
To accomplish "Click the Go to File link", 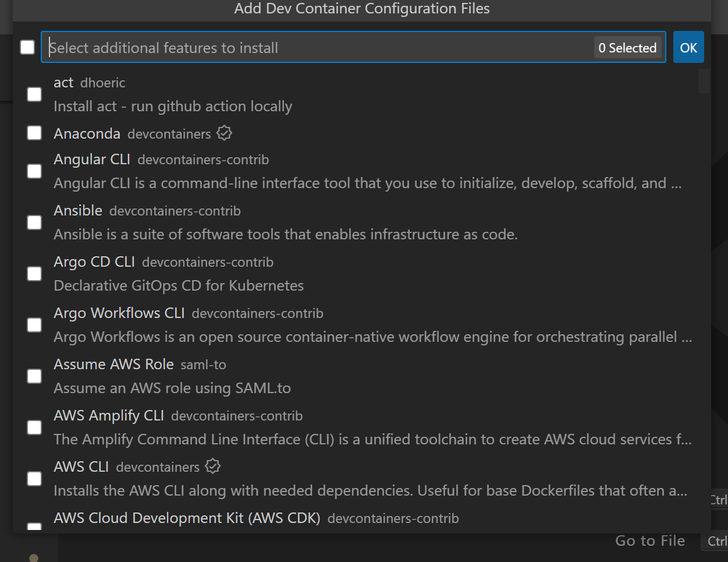I will click(x=650, y=540).
